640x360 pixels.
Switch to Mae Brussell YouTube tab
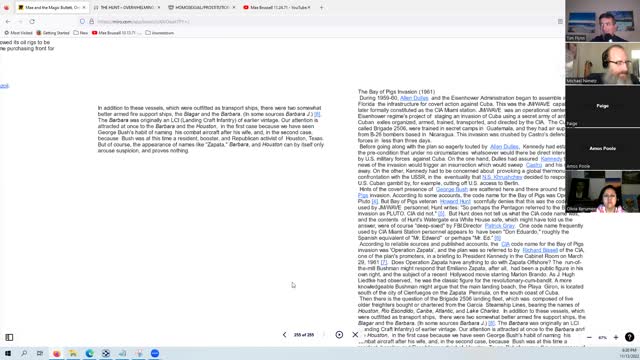(277, 7)
